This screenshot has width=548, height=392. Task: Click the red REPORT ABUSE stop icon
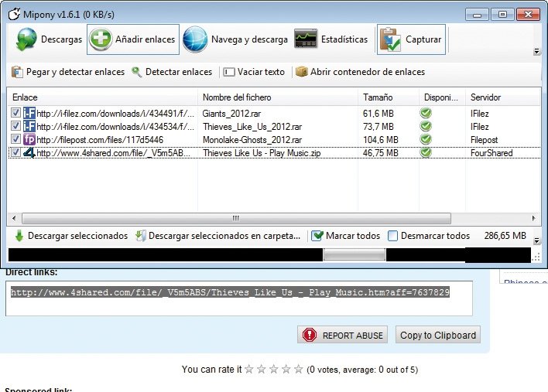310,335
